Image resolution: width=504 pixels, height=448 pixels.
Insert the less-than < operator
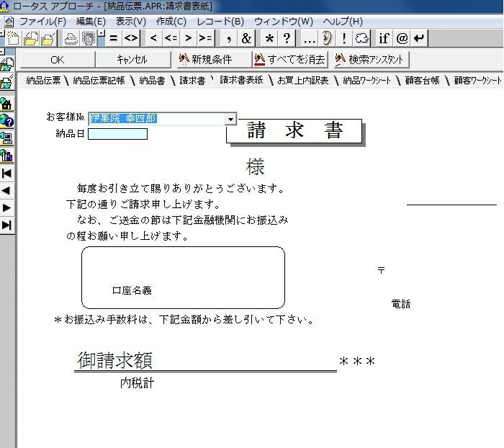[153, 38]
